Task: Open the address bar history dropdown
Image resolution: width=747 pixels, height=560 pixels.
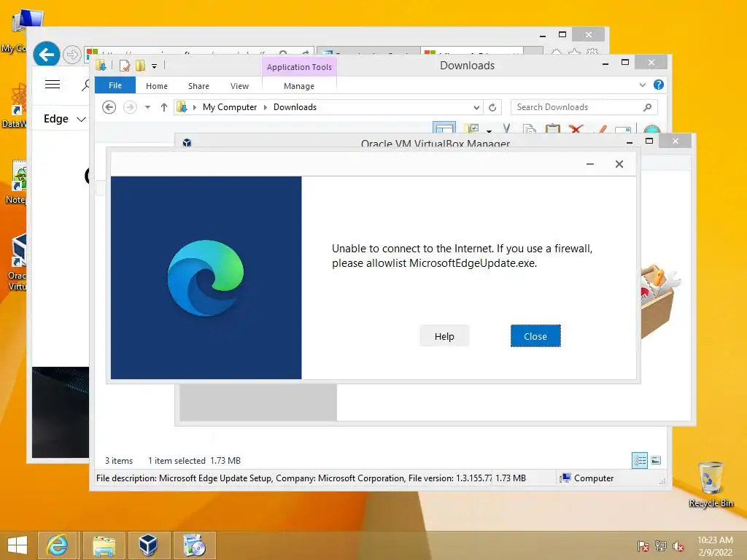Action: (476, 108)
